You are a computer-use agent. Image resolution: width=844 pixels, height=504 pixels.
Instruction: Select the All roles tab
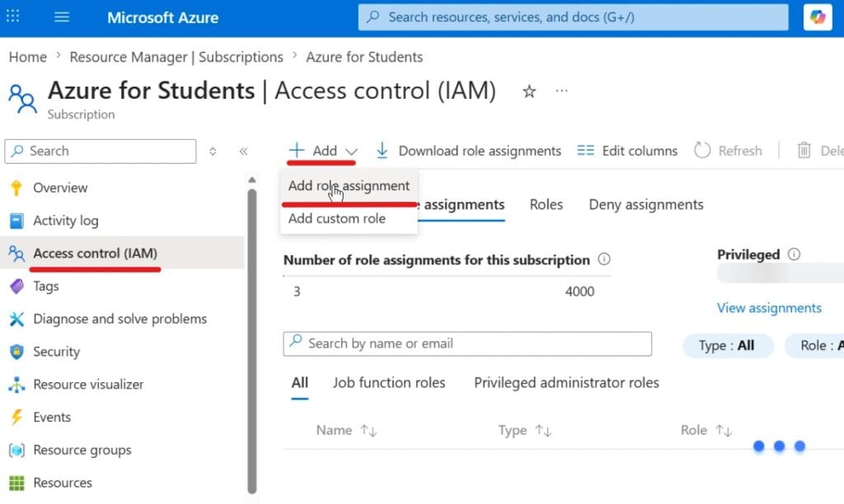[x=300, y=382]
